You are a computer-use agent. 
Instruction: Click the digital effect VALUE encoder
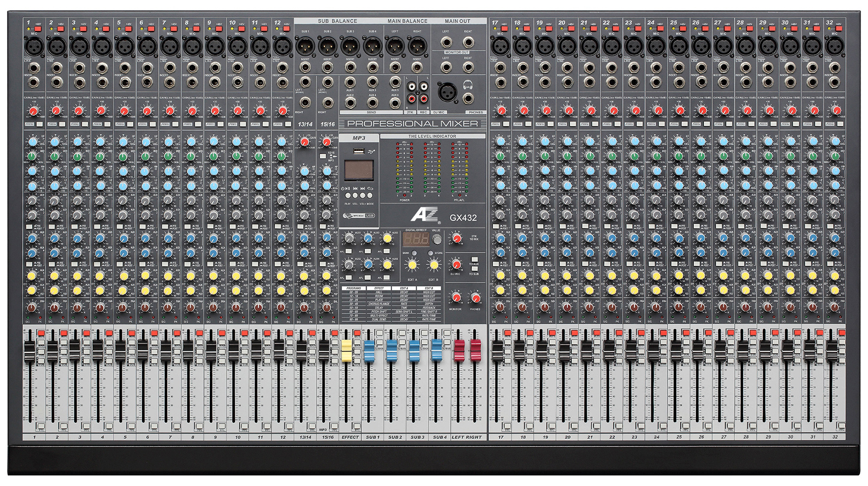pos(436,239)
